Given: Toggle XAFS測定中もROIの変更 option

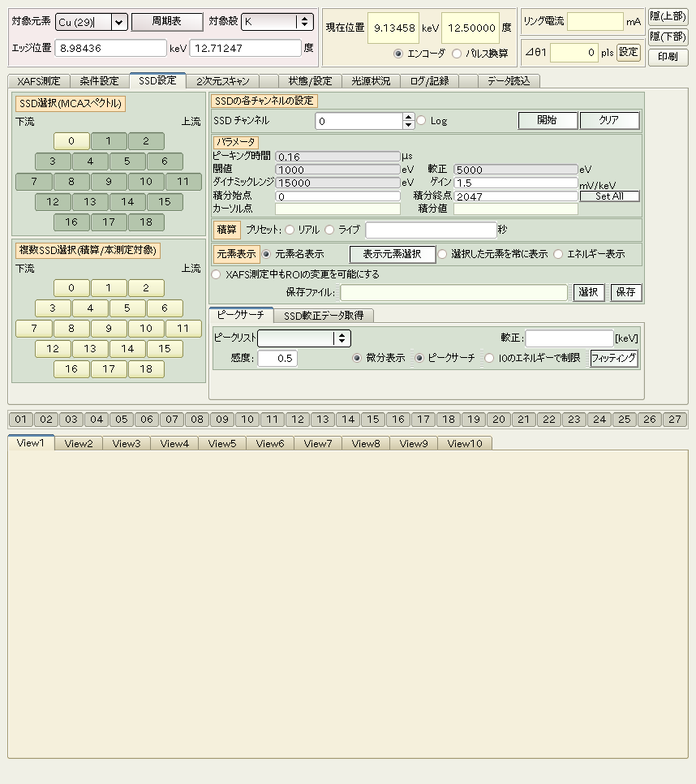Looking at the screenshot, I should [217, 274].
